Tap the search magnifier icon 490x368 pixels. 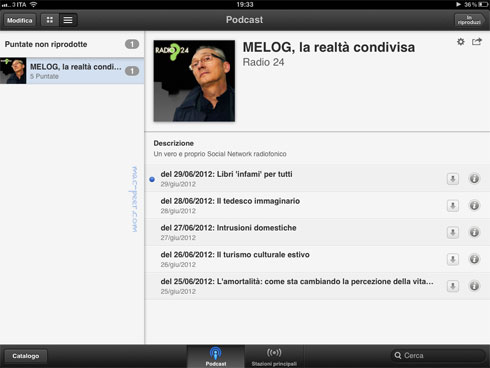[398, 356]
